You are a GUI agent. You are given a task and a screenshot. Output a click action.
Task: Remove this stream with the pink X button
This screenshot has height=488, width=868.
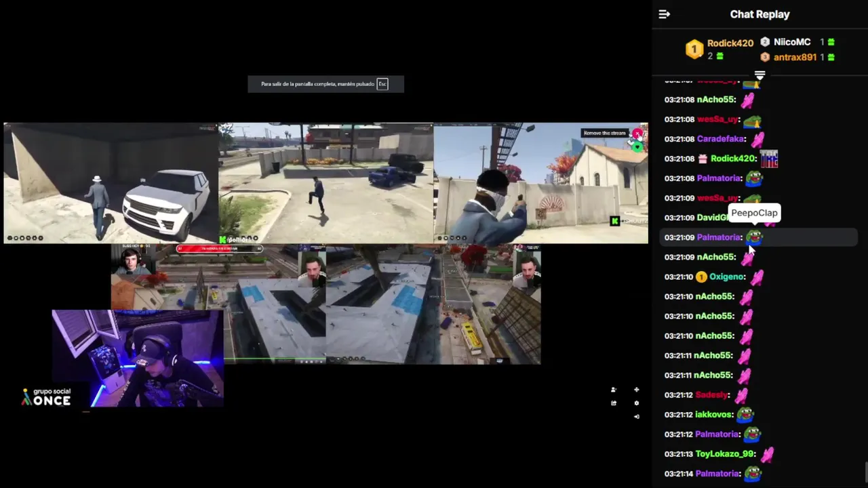637,134
